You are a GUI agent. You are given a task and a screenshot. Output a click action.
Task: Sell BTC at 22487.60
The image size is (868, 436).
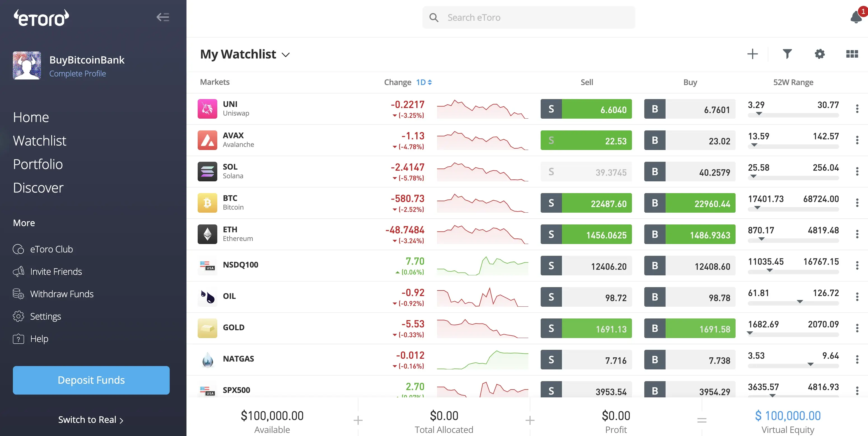point(586,203)
